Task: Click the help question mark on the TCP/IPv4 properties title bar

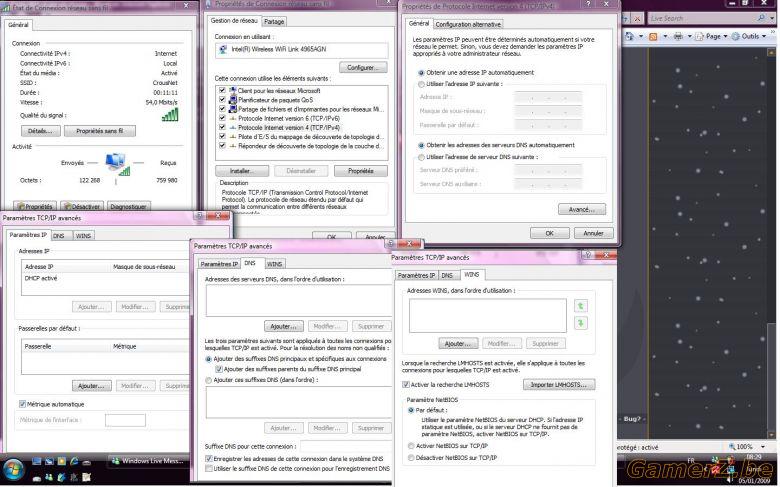Action: click(588, 4)
